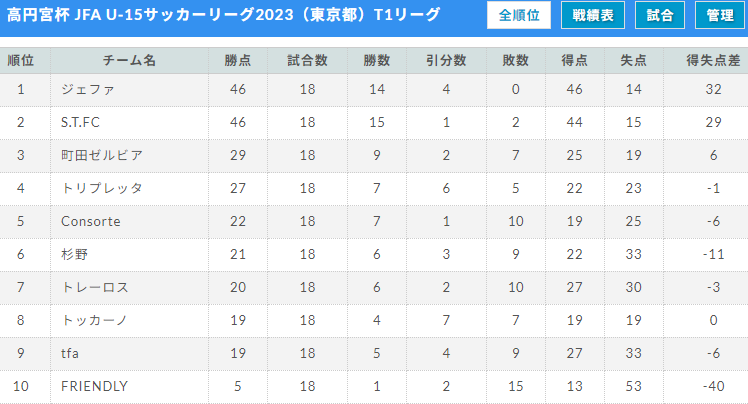The image size is (748, 404).
Task: Select the ジェファ team name
Action: point(88,89)
